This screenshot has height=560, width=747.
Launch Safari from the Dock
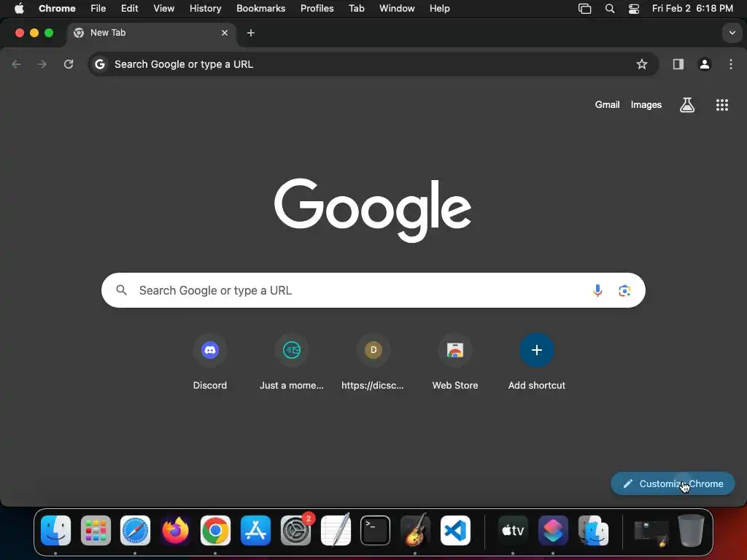click(135, 531)
